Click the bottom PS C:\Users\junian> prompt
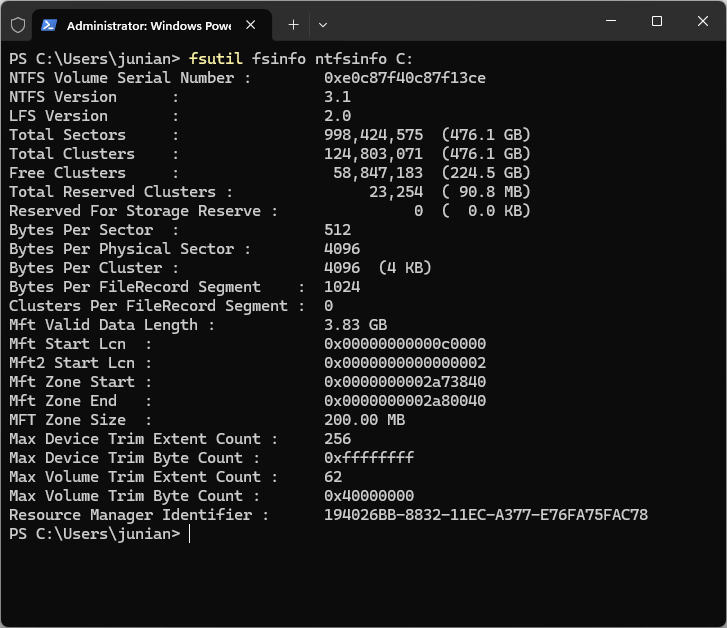Screen dimensions: 727x628 [x=95, y=534]
